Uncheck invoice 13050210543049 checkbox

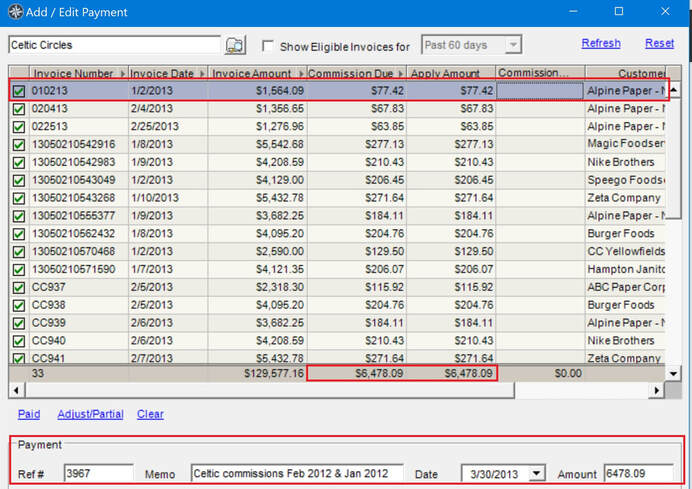[19, 181]
